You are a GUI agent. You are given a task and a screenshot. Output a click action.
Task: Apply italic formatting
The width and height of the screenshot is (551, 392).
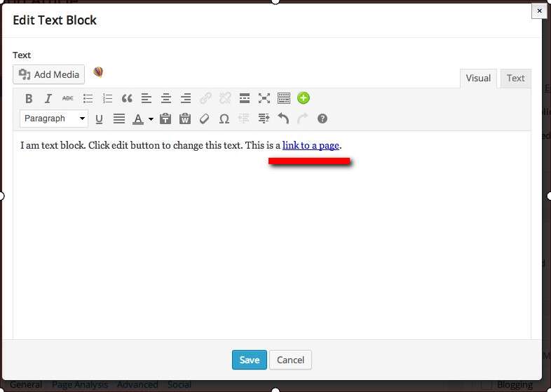pyautogui.click(x=48, y=98)
